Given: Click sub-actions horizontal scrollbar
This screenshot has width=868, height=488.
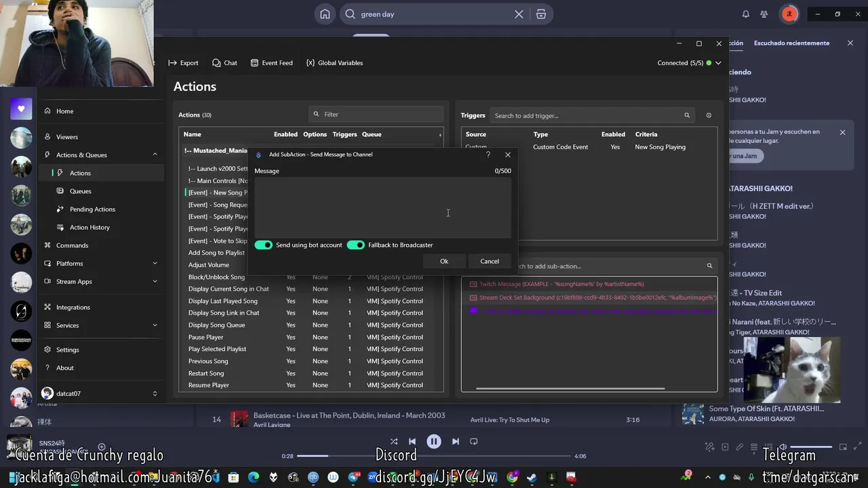Looking at the screenshot, I should 570,389.
